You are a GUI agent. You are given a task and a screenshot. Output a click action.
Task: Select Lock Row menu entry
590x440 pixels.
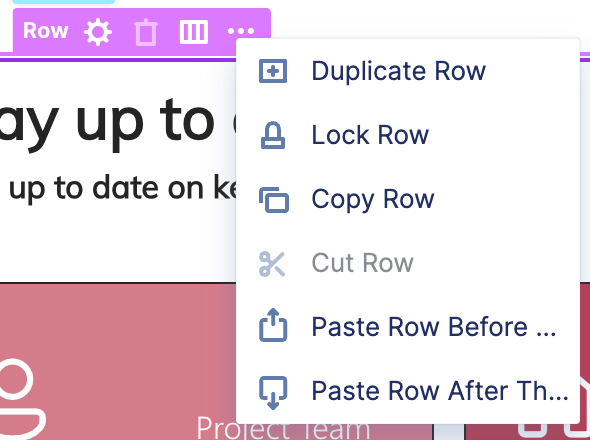pyautogui.click(x=408, y=135)
